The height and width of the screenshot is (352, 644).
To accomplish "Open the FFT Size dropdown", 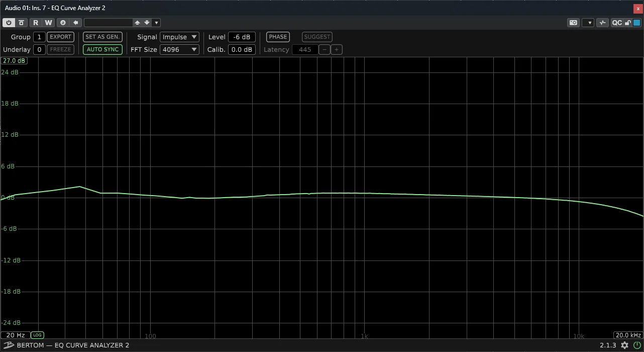I will click(x=179, y=49).
